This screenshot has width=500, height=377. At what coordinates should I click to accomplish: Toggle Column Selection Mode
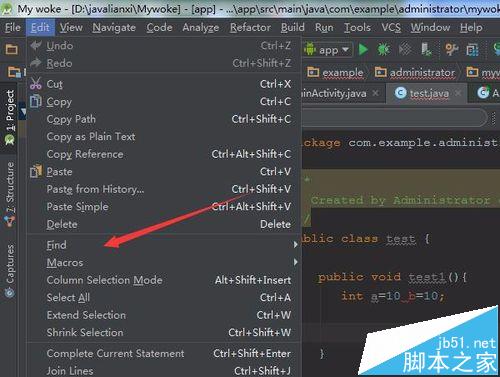163,280
